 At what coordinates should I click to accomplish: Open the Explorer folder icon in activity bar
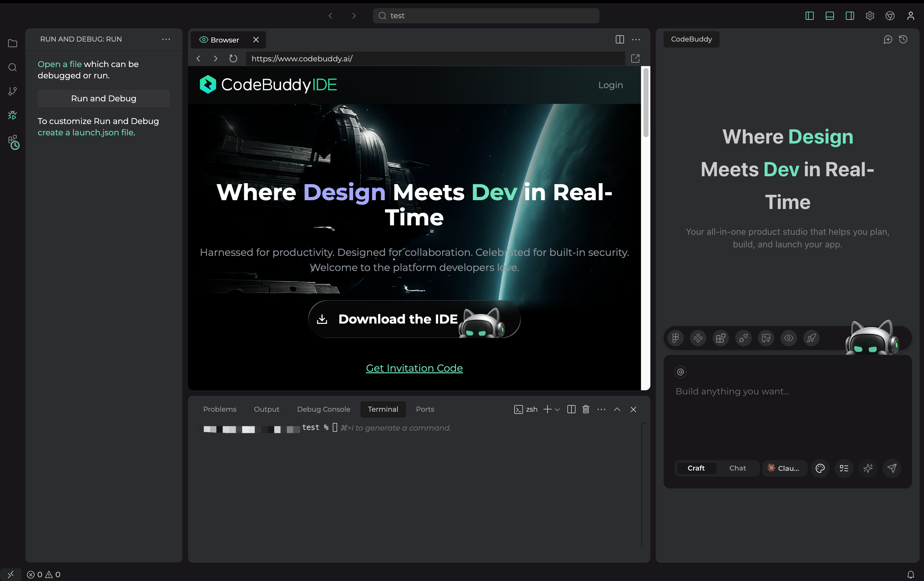[12, 43]
